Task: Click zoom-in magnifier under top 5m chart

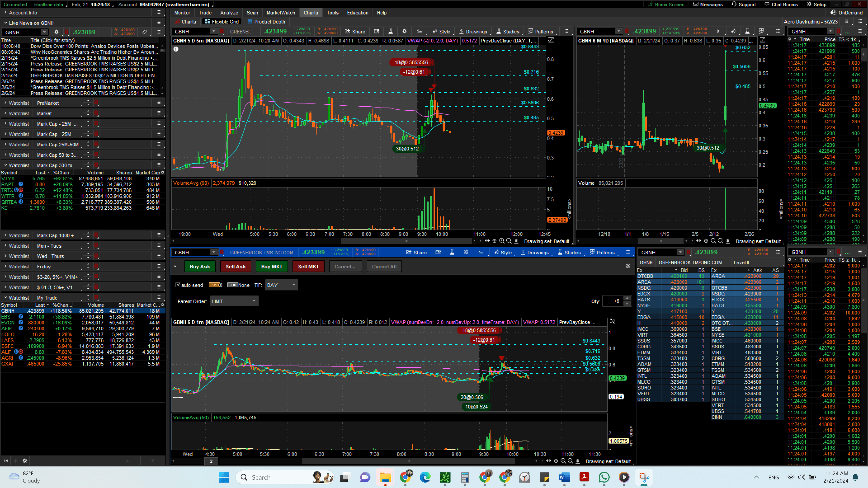Action: [x=502, y=241]
